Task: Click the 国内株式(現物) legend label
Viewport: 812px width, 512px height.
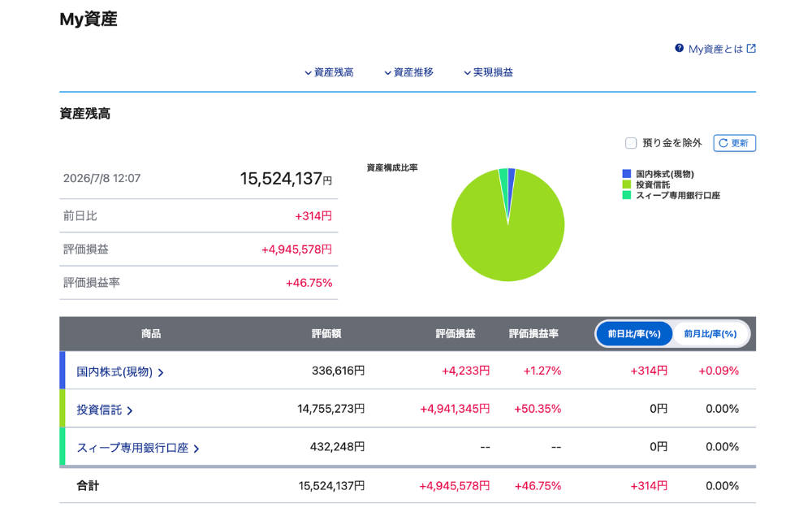Action: [x=665, y=174]
